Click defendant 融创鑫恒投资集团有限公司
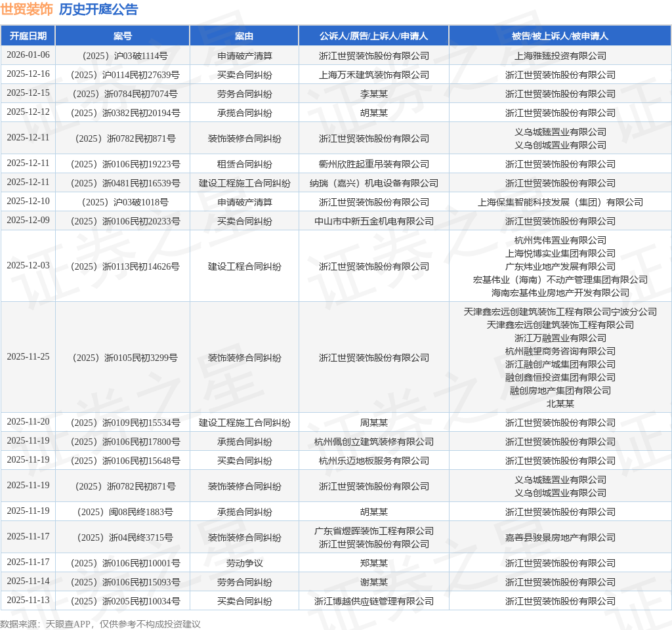Viewport: 672px width, 630px height. click(x=560, y=377)
